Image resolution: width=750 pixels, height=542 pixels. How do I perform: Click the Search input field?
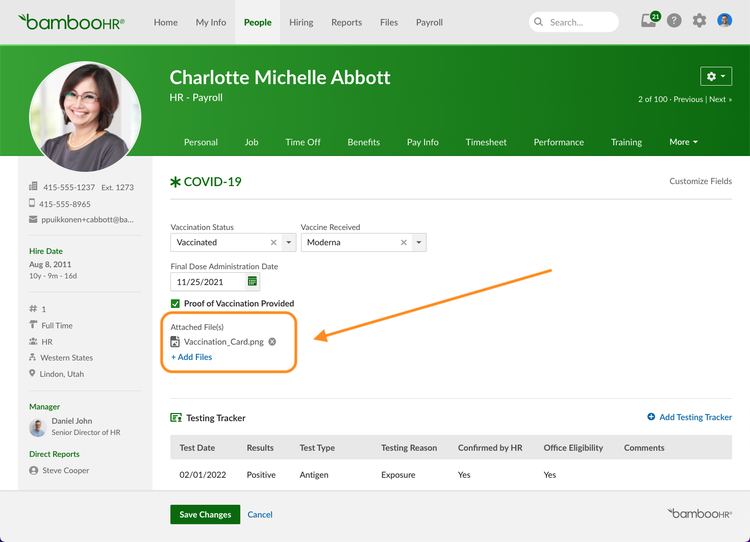click(580, 22)
